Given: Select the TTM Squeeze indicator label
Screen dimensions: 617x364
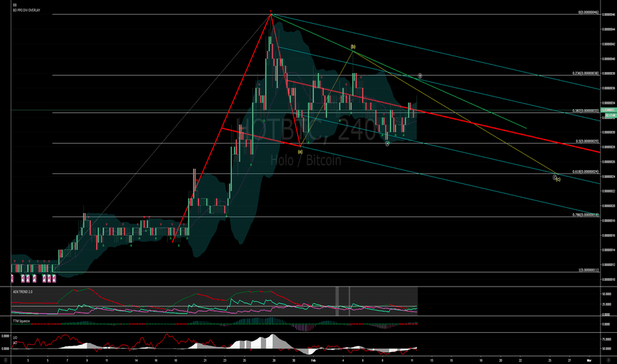Looking at the screenshot, I should pos(21,322).
